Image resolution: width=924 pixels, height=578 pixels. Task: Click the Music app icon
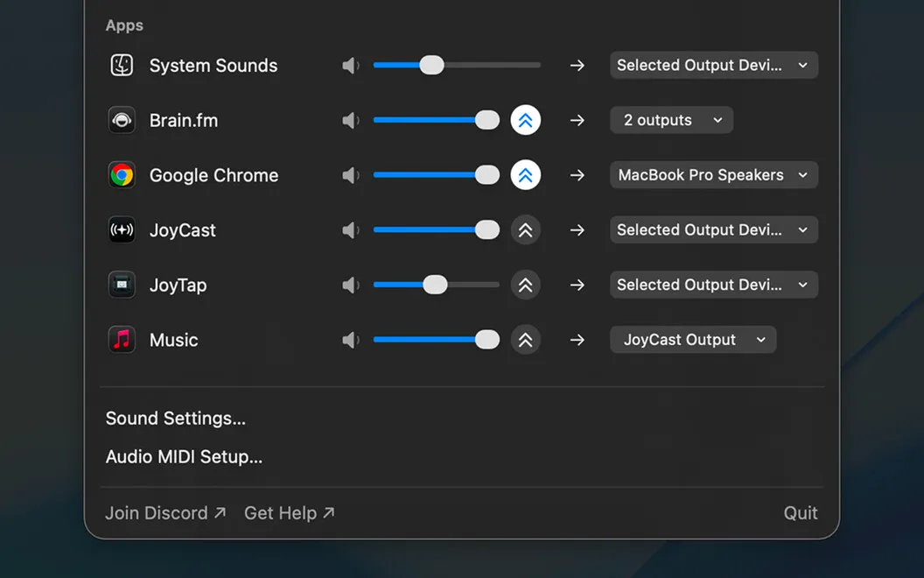point(122,340)
